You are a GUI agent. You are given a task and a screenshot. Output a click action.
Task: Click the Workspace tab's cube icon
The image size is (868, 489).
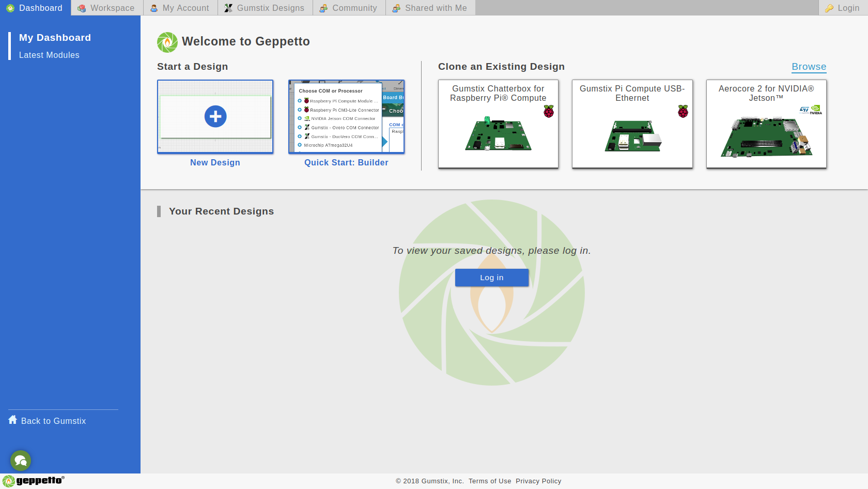pyautogui.click(x=82, y=8)
